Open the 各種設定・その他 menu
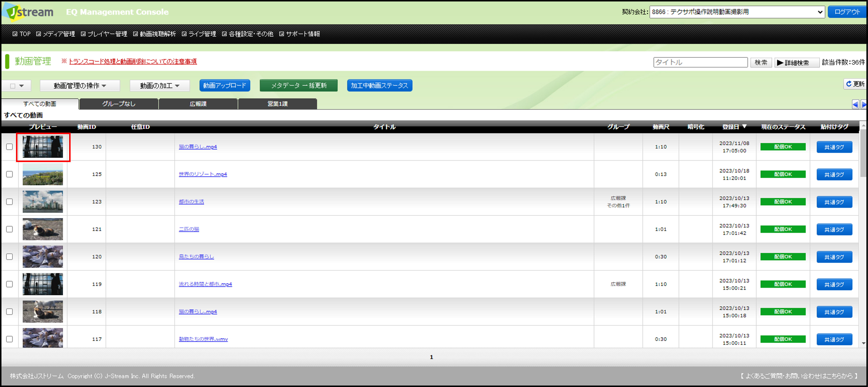This screenshot has width=868, height=387. pyautogui.click(x=248, y=34)
